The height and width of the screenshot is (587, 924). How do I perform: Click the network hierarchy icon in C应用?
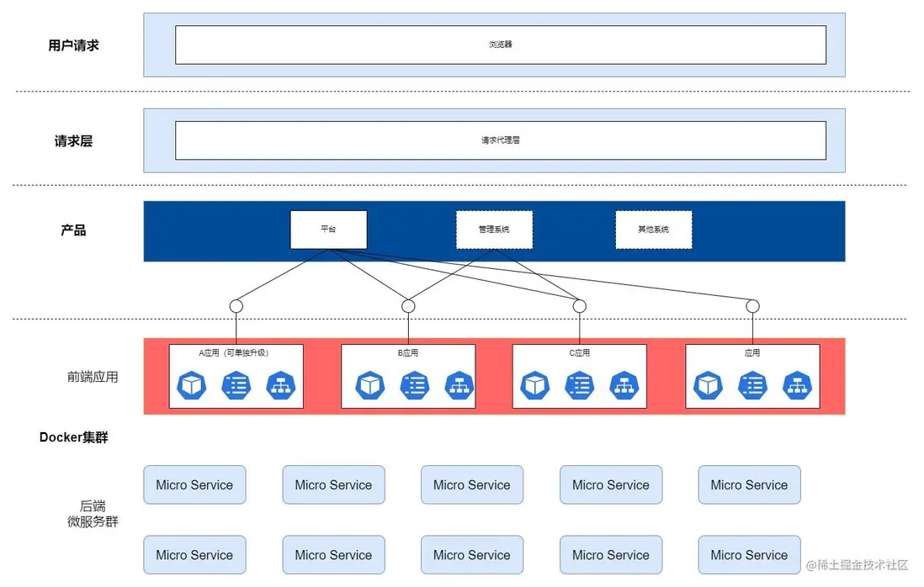(x=624, y=385)
